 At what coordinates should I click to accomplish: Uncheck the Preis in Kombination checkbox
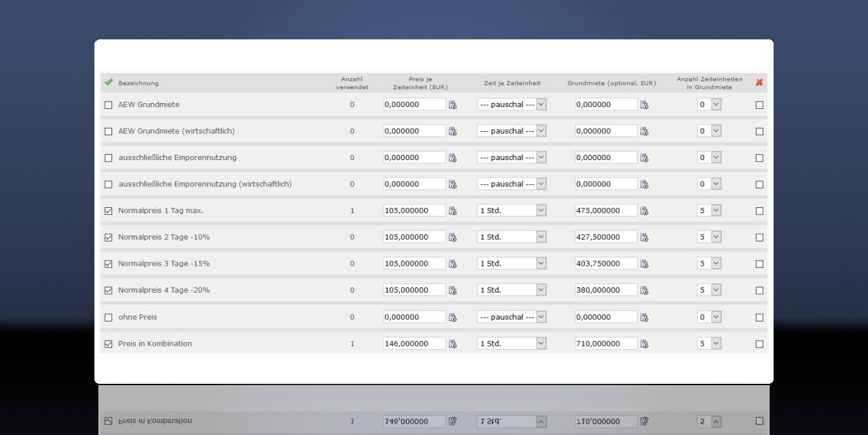109,344
